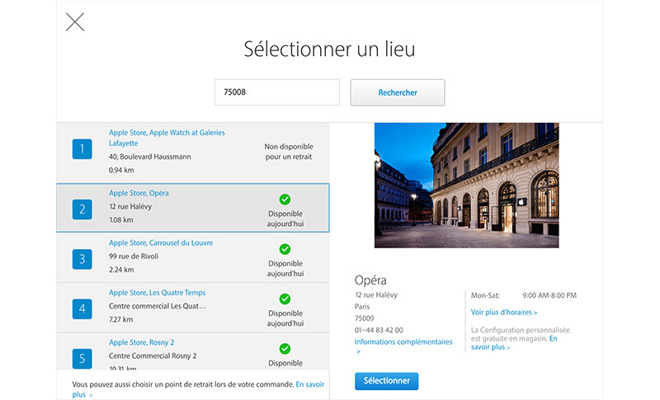Click the green checkmark for Carrousel du Louvre
The height and width of the screenshot is (400, 660).
(285, 249)
